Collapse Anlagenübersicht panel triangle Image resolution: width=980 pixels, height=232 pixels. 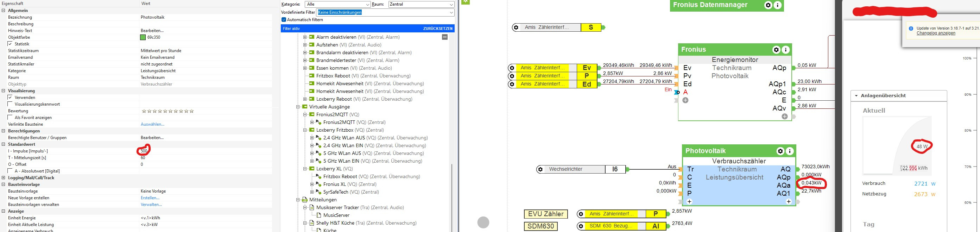pyautogui.click(x=856, y=96)
